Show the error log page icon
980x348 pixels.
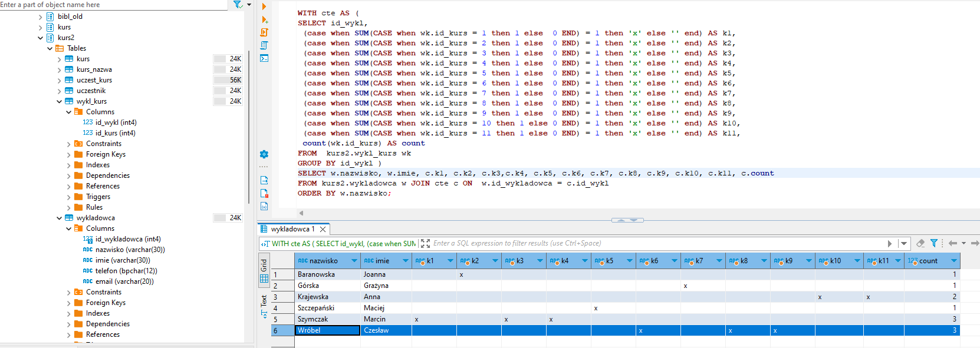264,193
